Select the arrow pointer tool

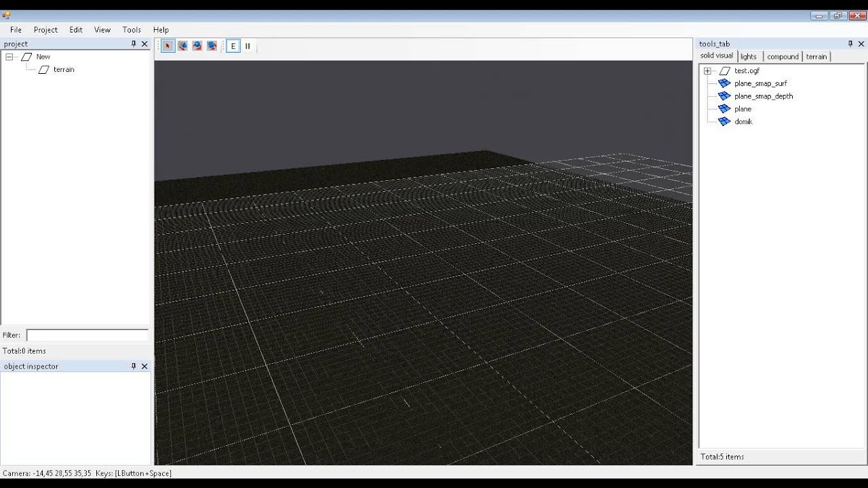167,46
